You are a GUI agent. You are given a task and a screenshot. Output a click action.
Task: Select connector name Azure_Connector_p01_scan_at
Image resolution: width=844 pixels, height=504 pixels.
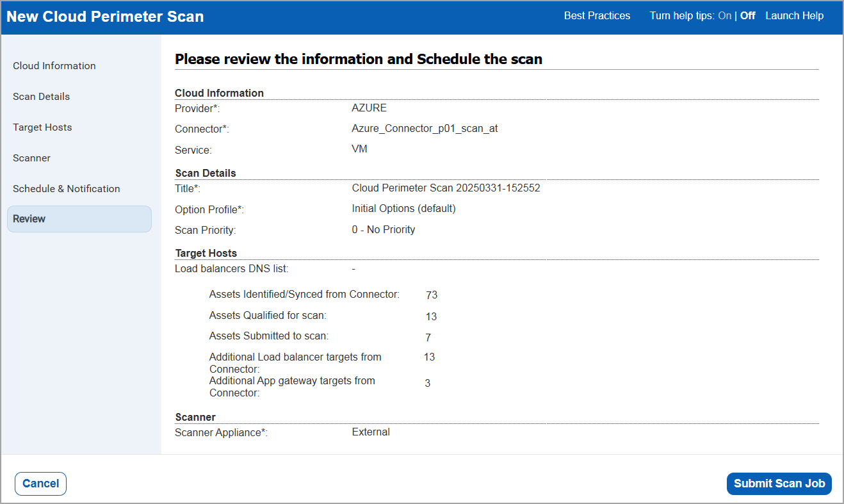tap(425, 129)
